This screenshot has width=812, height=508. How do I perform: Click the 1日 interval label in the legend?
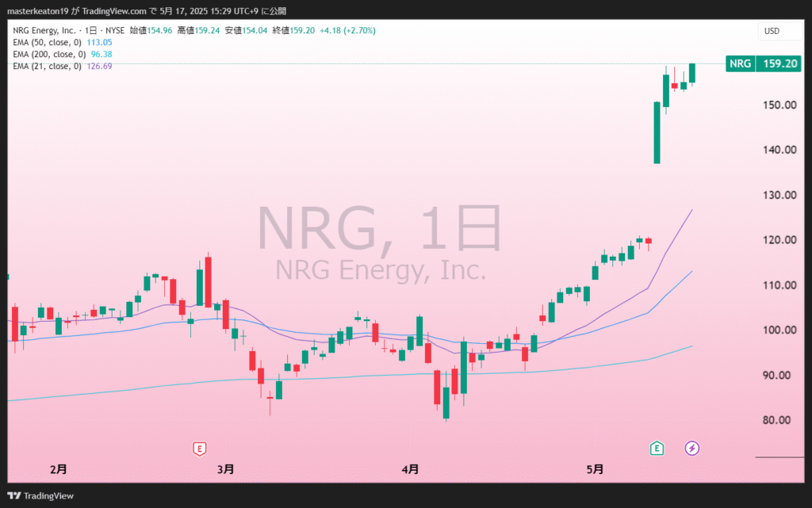point(90,31)
